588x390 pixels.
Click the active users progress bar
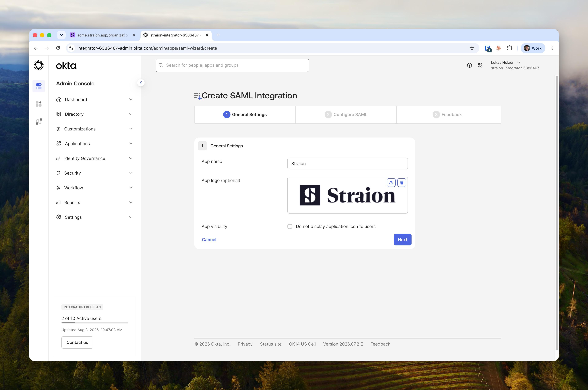pyautogui.click(x=95, y=323)
